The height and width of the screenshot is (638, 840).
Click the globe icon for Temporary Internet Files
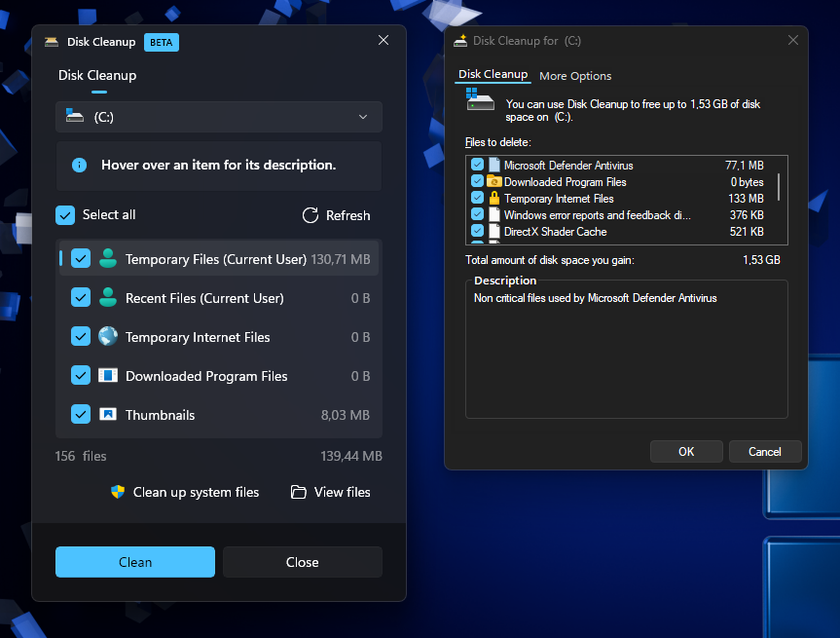[108, 337]
